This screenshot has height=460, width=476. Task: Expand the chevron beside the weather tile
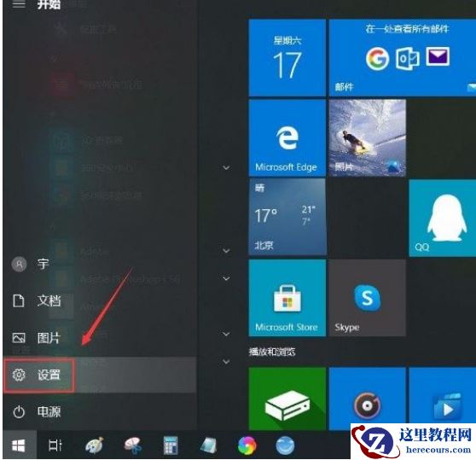pos(226,251)
